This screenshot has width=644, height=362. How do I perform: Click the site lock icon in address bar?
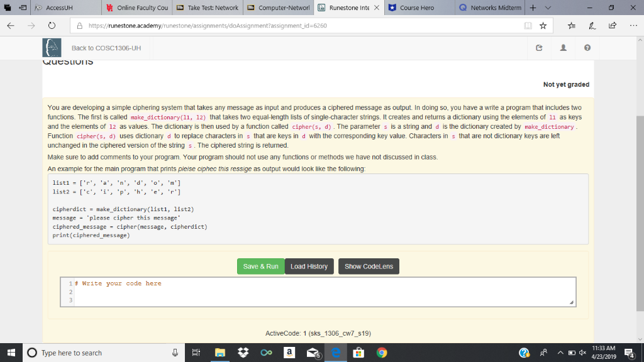click(x=80, y=25)
